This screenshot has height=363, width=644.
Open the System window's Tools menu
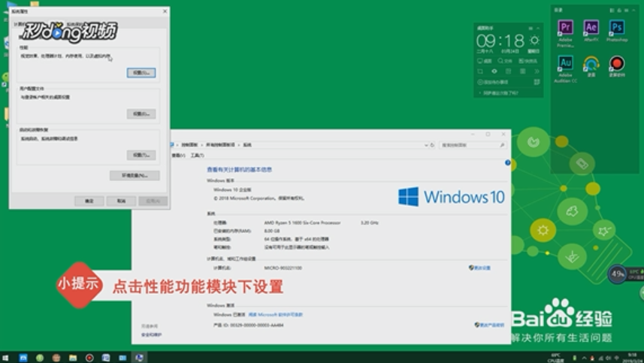point(197,156)
